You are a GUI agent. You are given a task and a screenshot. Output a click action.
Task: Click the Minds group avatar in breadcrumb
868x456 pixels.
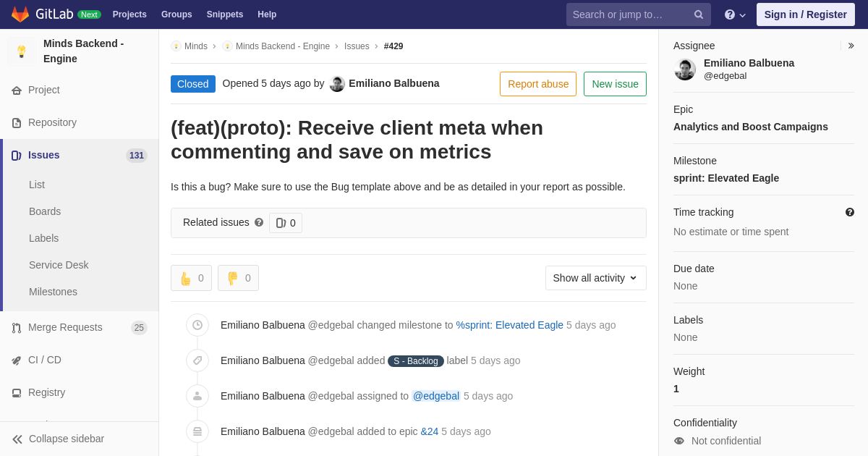pyautogui.click(x=176, y=46)
